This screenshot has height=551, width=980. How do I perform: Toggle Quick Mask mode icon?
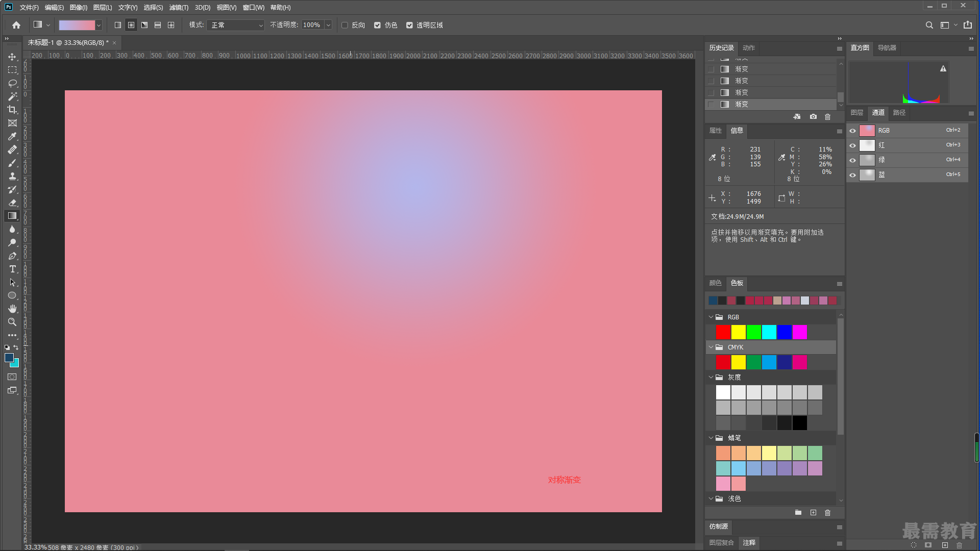[x=12, y=377]
